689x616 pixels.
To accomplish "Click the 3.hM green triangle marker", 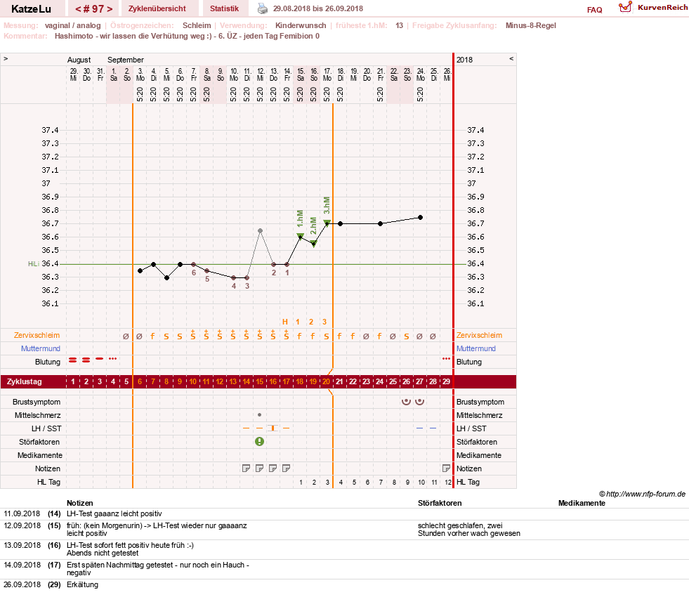I will [327, 223].
